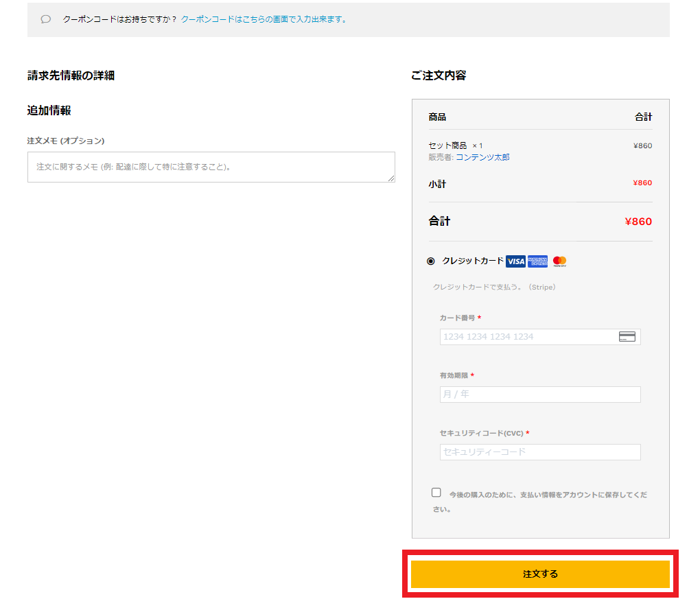Click the card icon in card number field
Image resolution: width=700 pixels, height=599 pixels.
pos(627,336)
